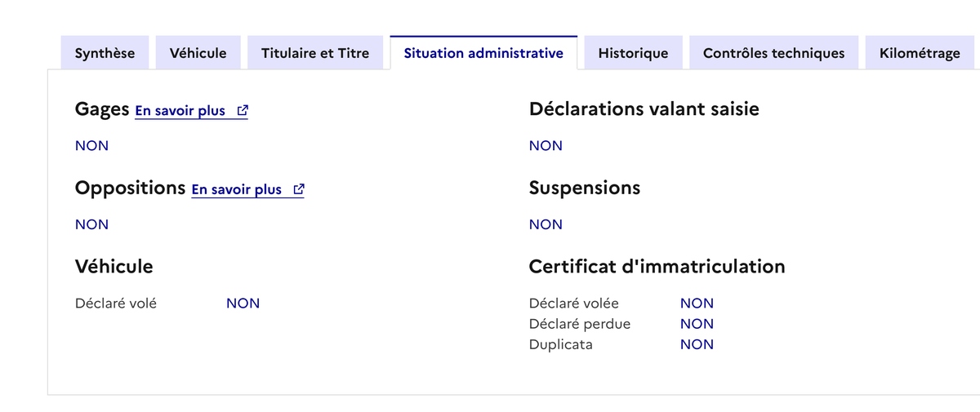The image size is (980, 412).
Task: Click the external link icon beside Oppositions
Action: [299, 190]
